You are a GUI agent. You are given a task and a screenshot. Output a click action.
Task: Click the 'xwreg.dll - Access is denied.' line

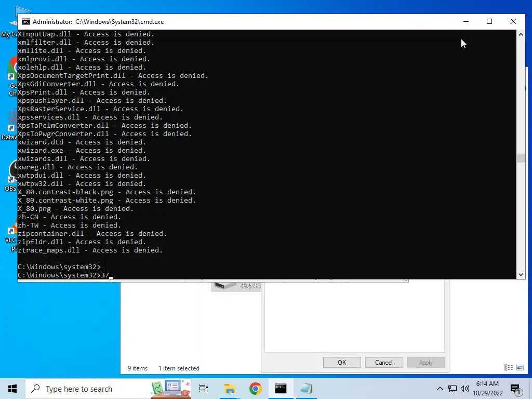pos(78,167)
